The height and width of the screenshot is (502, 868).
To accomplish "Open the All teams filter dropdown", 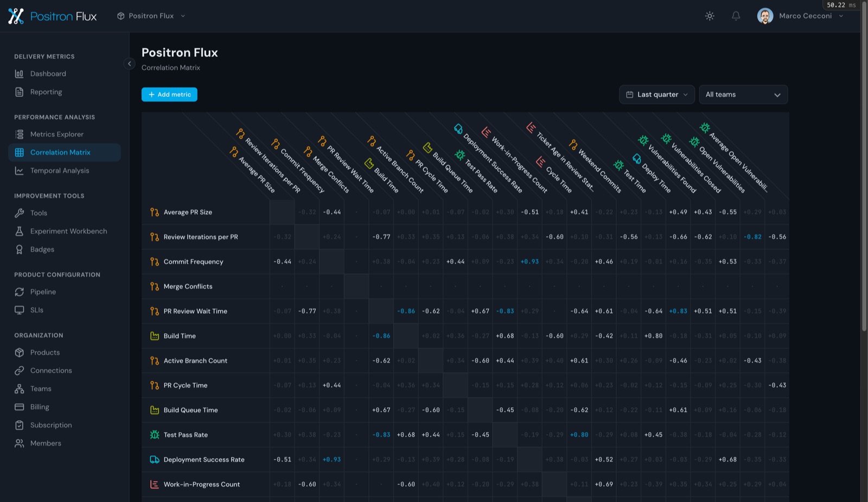I will tap(743, 94).
